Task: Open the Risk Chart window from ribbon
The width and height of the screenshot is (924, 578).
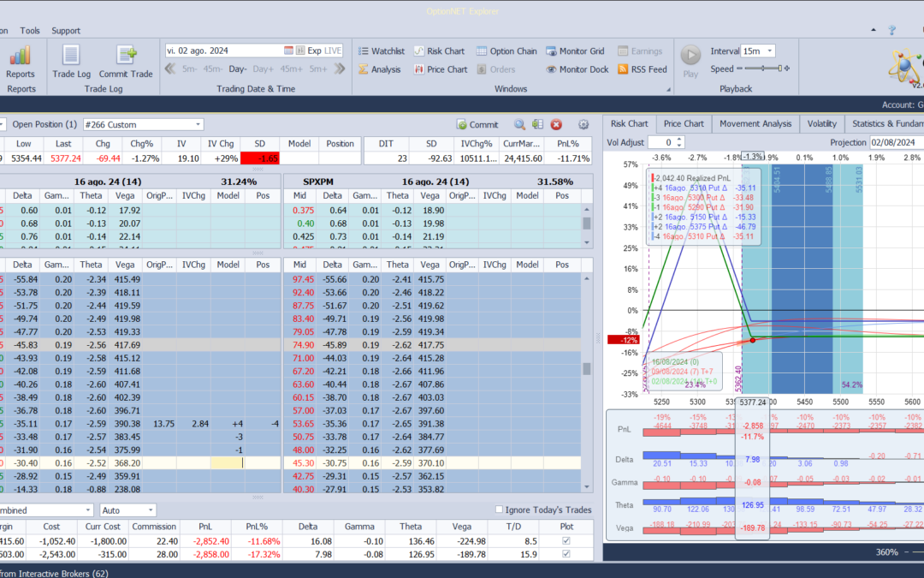Action: pos(439,51)
